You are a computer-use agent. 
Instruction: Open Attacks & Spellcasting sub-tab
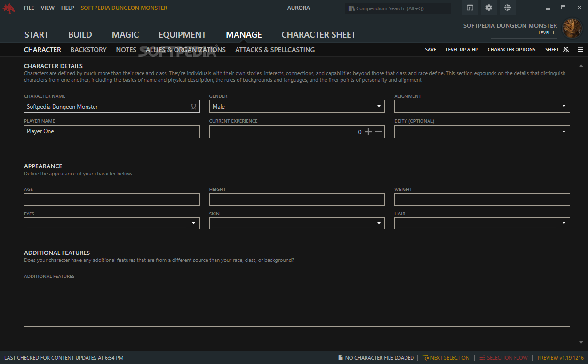(275, 50)
